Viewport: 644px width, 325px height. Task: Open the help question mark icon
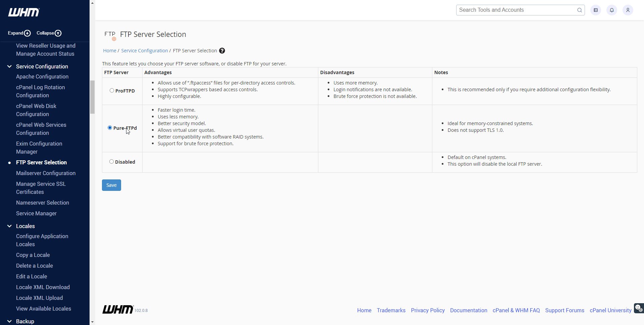(x=222, y=51)
